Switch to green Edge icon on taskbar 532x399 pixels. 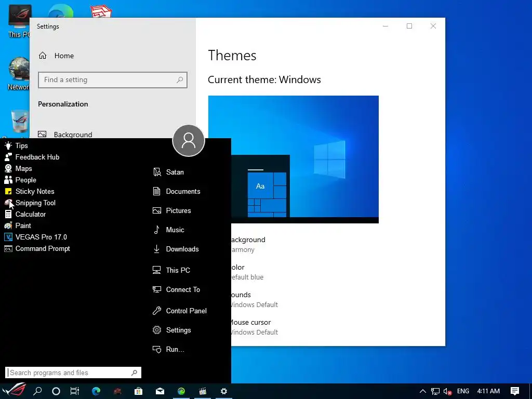[181, 391]
